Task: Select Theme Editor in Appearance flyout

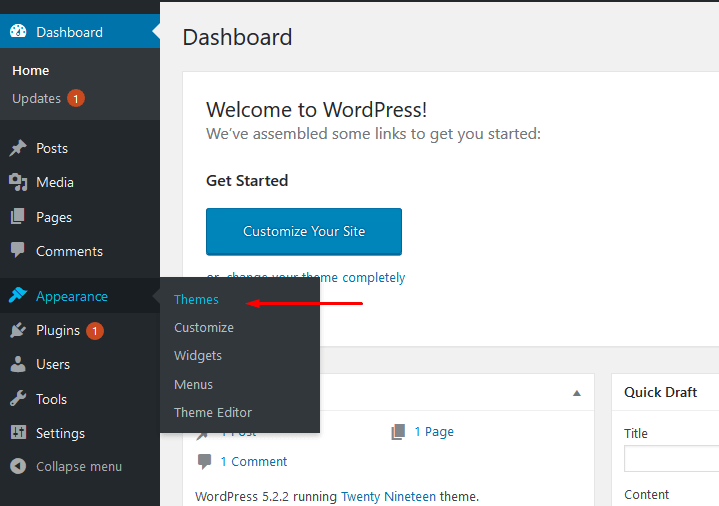Action: click(x=213, y=412)
